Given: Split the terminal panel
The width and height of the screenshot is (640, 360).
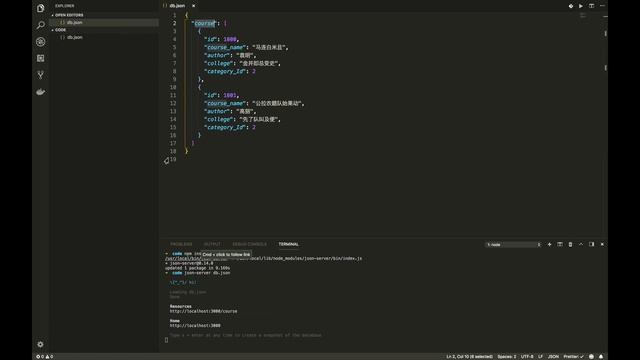Looking at the screenshot, I should click(x=560, y=244).
